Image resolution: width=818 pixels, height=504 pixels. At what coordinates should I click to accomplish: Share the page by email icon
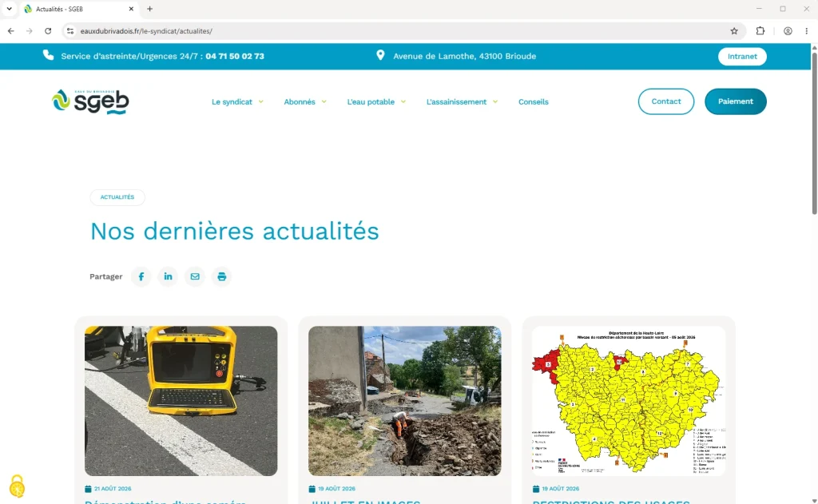click(195, 276)
